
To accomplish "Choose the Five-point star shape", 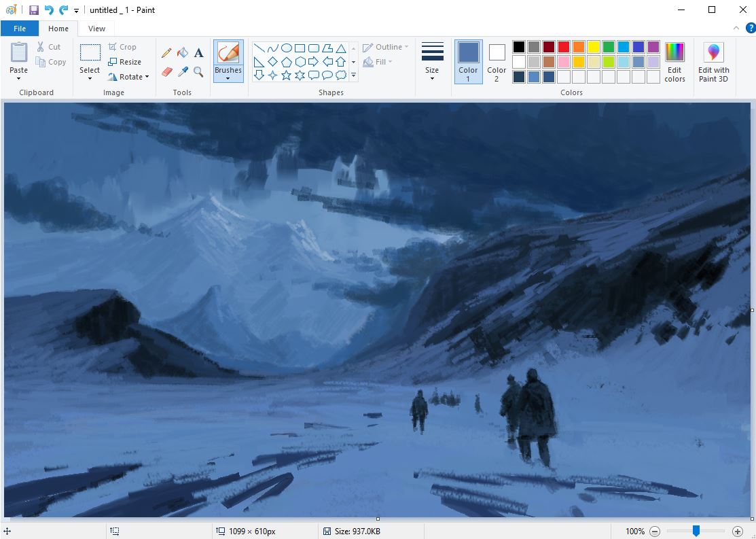I will click(287, 75).
